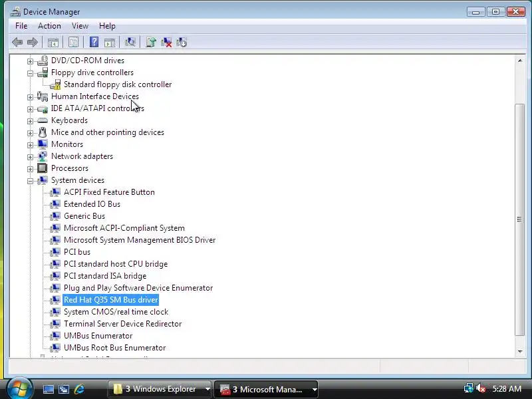Click the network tray icon
Screen dimensions: 532x399
[469, 388]
